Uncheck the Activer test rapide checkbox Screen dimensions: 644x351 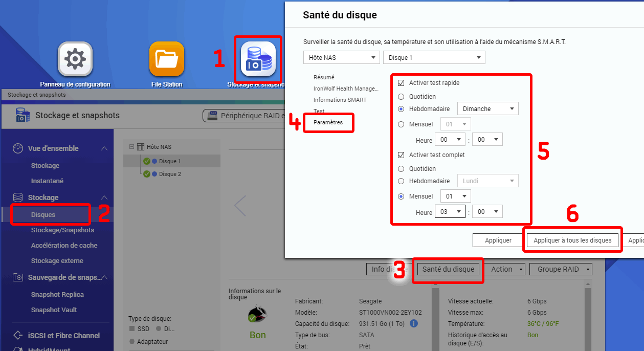401,83
